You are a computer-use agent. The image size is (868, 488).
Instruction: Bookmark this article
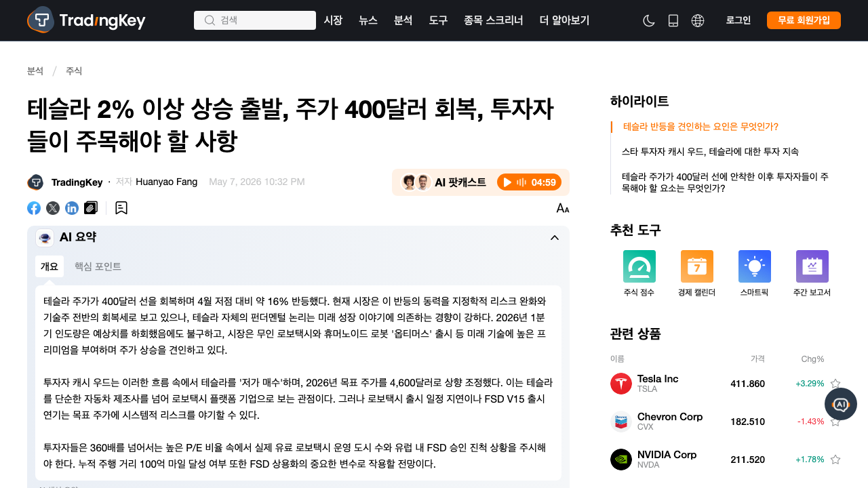[121, 208]
